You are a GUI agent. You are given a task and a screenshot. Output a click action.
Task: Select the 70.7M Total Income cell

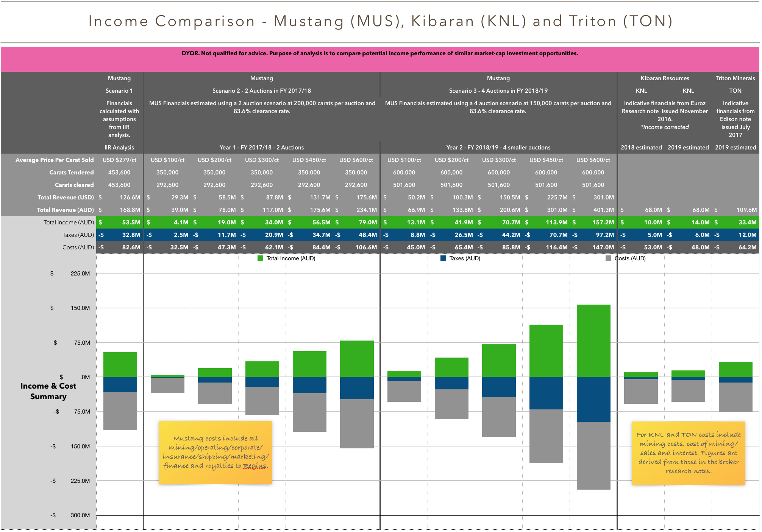pyautogui.click(x=498, y=222)
